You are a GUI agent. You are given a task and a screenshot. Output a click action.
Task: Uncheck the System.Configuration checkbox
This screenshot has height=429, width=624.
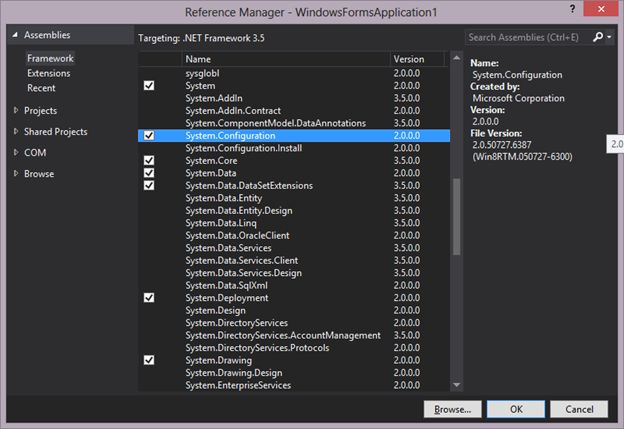(149, 135)
